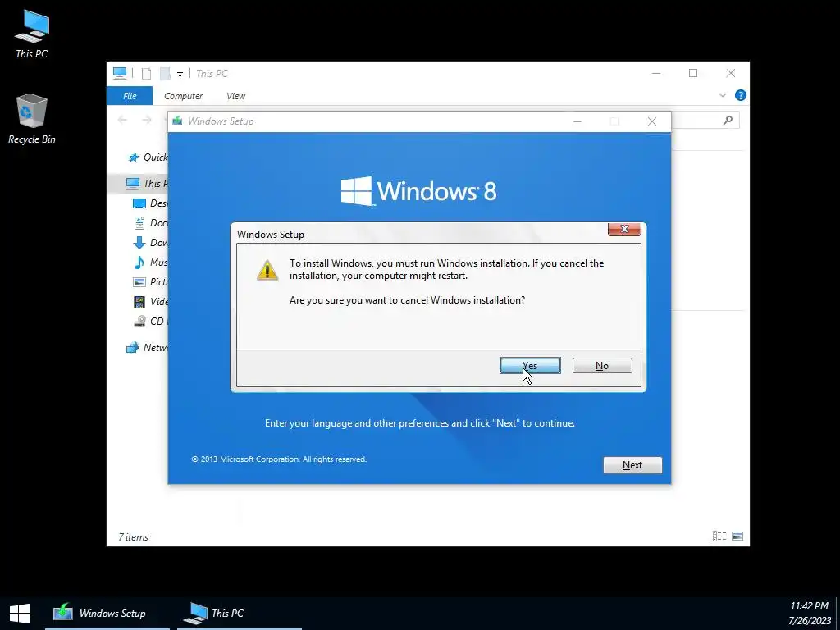
Task: Open the View ribbon tab
Action: [235, 96]
